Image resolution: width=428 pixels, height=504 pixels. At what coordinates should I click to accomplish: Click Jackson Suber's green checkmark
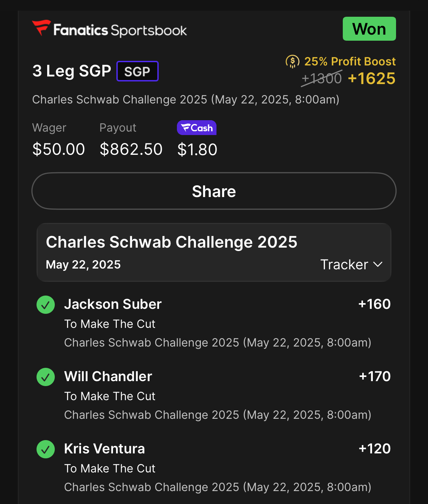[x=46, y=305]
